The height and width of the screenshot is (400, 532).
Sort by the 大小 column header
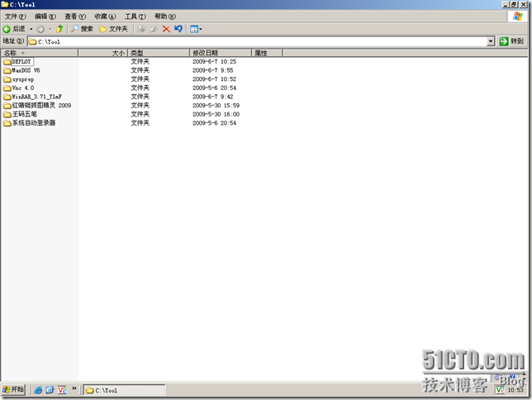pos(102,53)
